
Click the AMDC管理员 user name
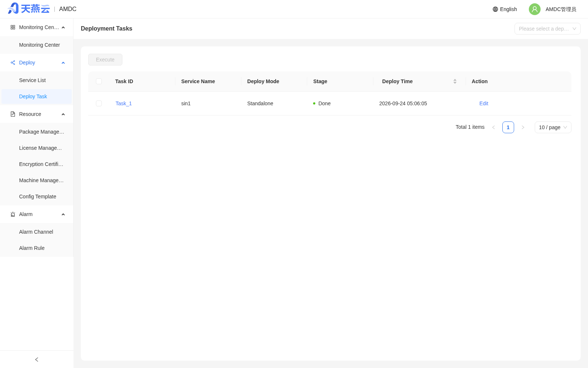(561, 9)
